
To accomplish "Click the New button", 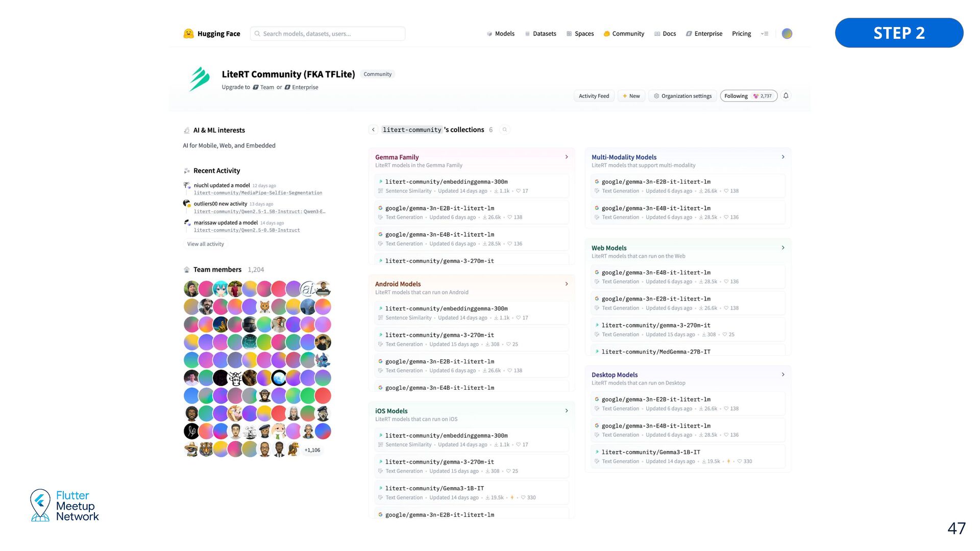I will click(631, 96).
